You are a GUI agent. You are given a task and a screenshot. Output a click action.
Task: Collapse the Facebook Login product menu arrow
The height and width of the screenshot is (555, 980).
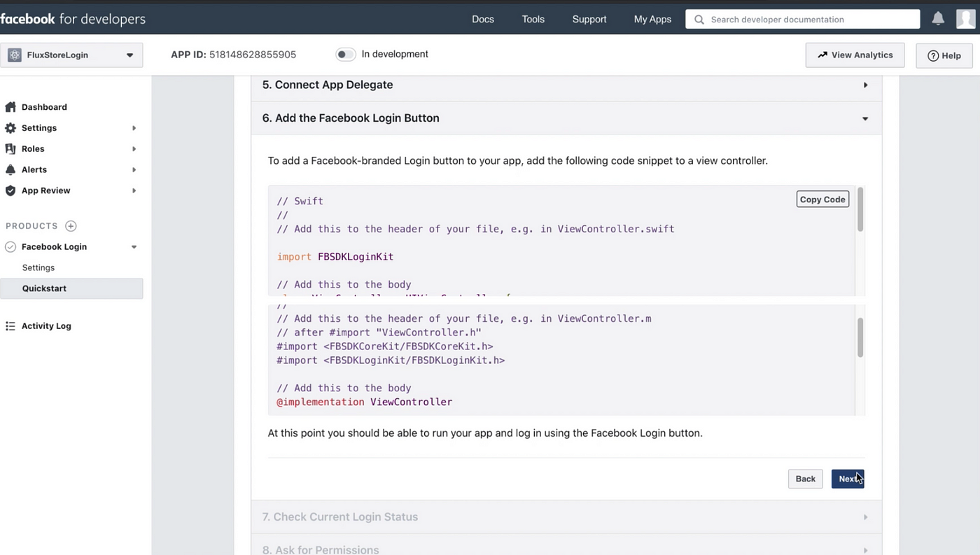134,247
